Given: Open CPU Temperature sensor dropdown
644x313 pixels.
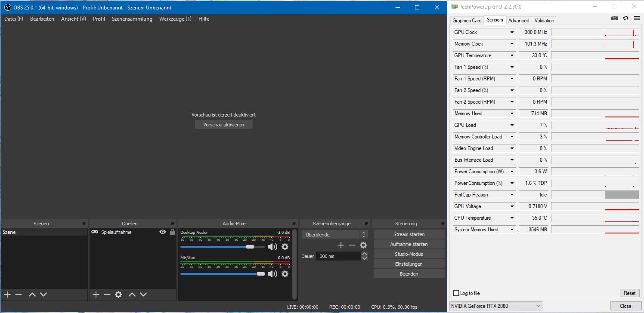Looking at the screenshot, I should click(512, 218).
